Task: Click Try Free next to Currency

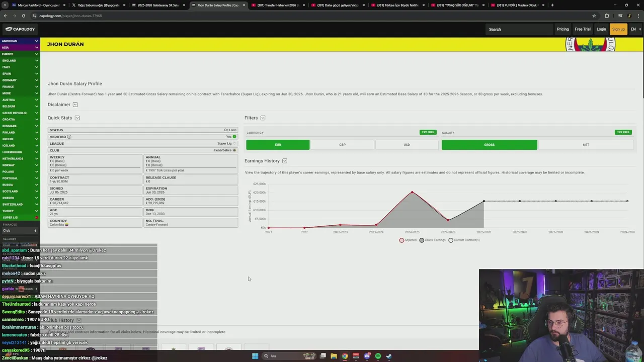Action: pos(428,132)
